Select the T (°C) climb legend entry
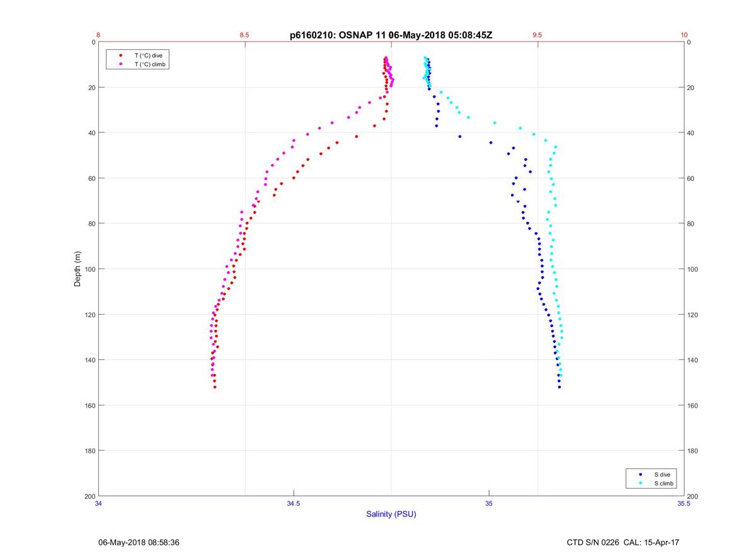This screenshot has height=558, width=756. coord(139,64)
